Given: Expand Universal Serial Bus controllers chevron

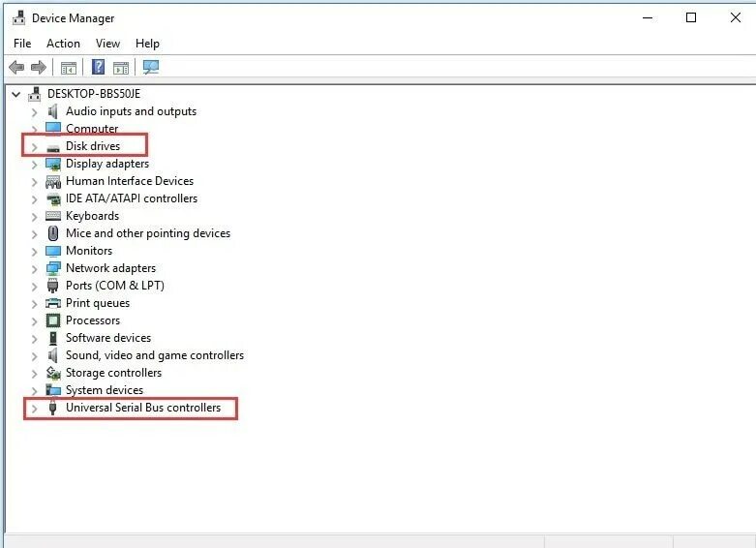Looking at the screenshot, I should click(x=34, y=409).
